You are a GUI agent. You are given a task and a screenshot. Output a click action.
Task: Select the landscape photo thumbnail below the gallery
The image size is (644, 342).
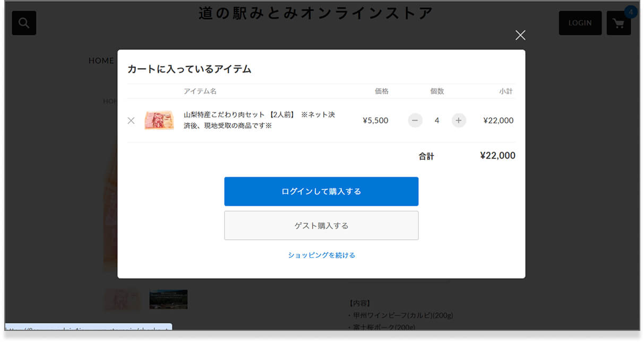pos(168,299)
